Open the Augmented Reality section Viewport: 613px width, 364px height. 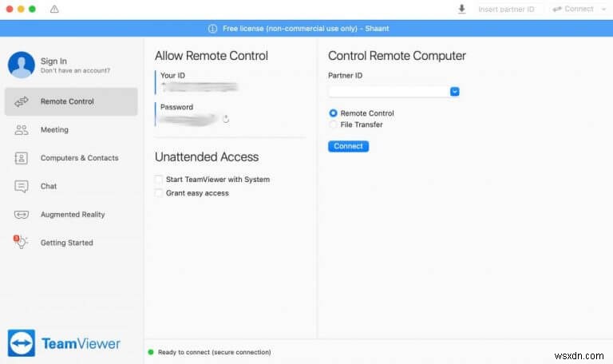(x=71, y=215)
